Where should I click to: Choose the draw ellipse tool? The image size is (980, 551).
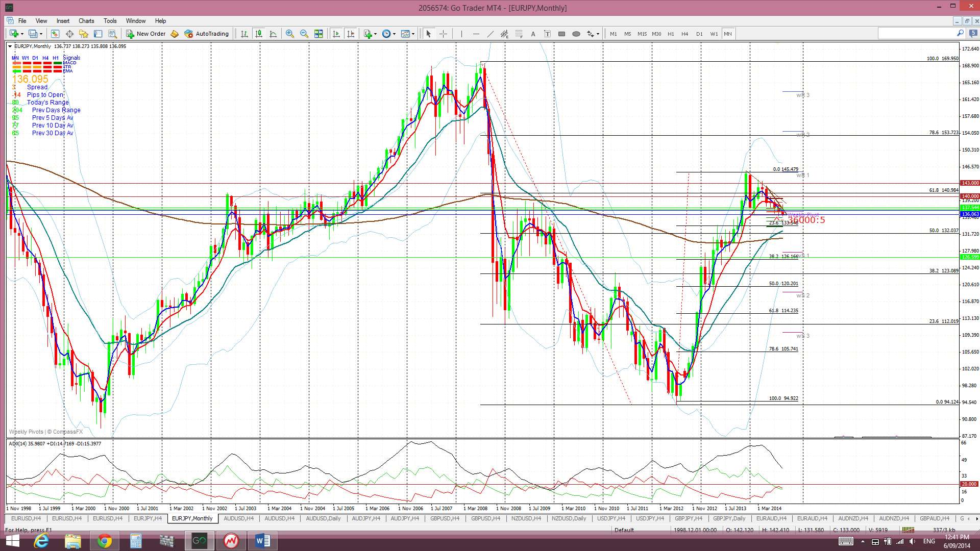coord(576,34)
